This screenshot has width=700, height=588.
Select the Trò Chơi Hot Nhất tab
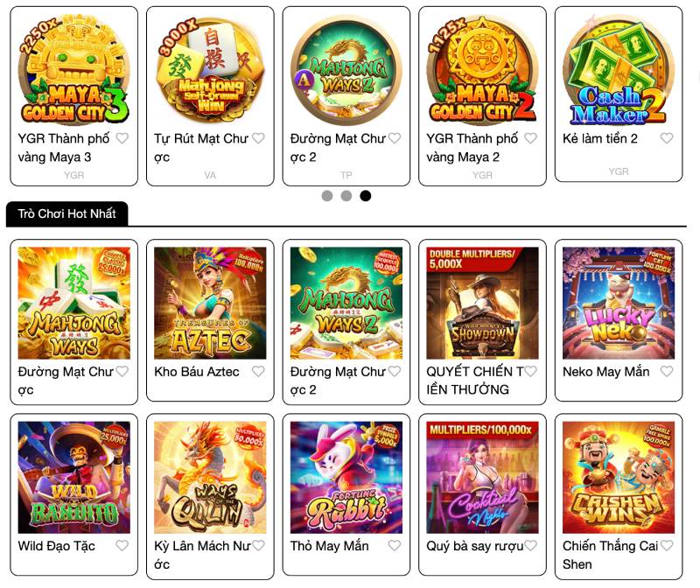click(67, 213)
